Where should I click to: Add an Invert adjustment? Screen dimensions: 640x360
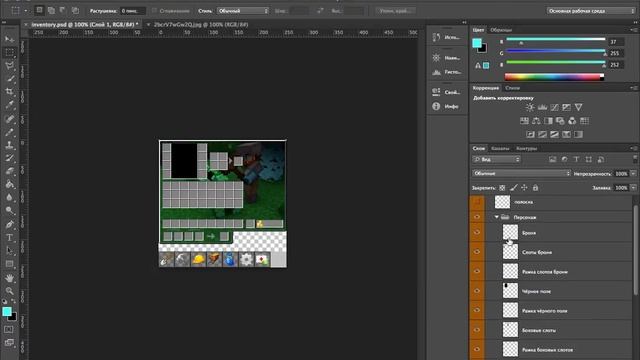[x=530, y=134]
